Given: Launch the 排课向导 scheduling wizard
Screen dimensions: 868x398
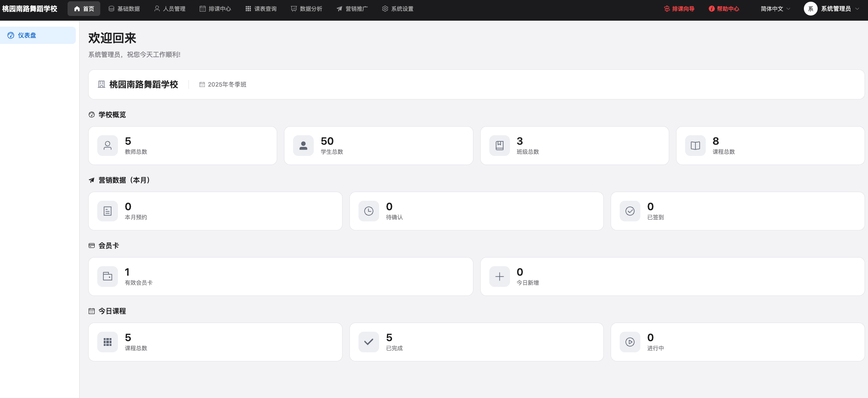Looking at the screenshot, I should [679, 8].
